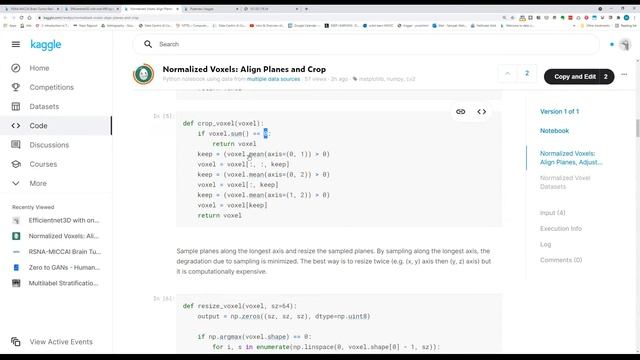Open the notebook author's avatar
The image size is (640, 360).
[143, 74]
